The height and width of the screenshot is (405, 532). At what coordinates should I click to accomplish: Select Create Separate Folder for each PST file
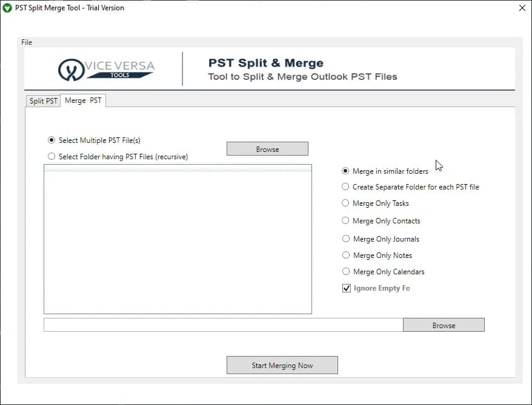click(410, 186)
